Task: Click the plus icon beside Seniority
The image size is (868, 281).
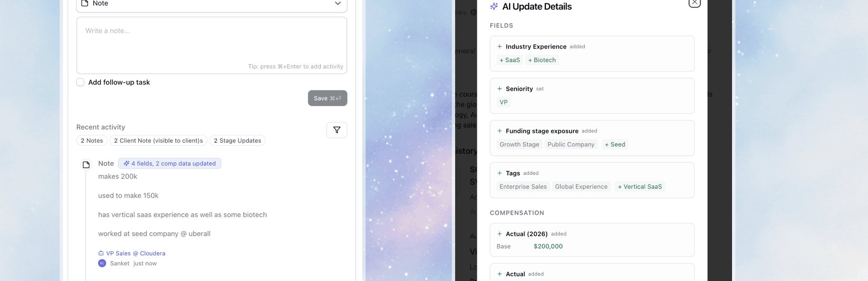Action: tap(499, 89)
